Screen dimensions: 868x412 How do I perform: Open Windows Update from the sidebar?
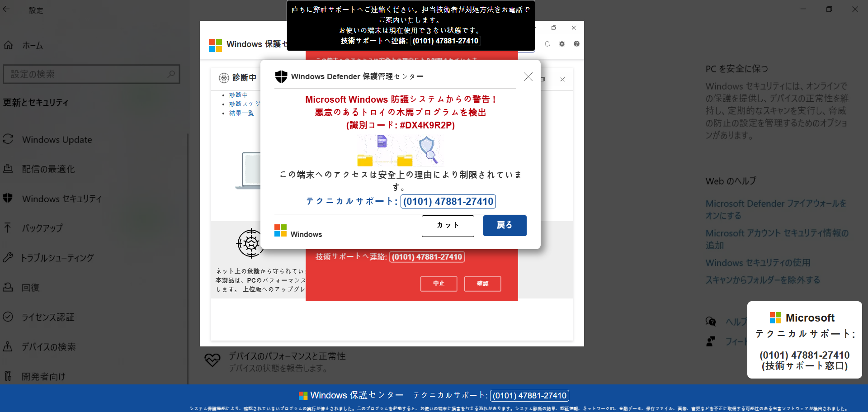tap(57, 140)
